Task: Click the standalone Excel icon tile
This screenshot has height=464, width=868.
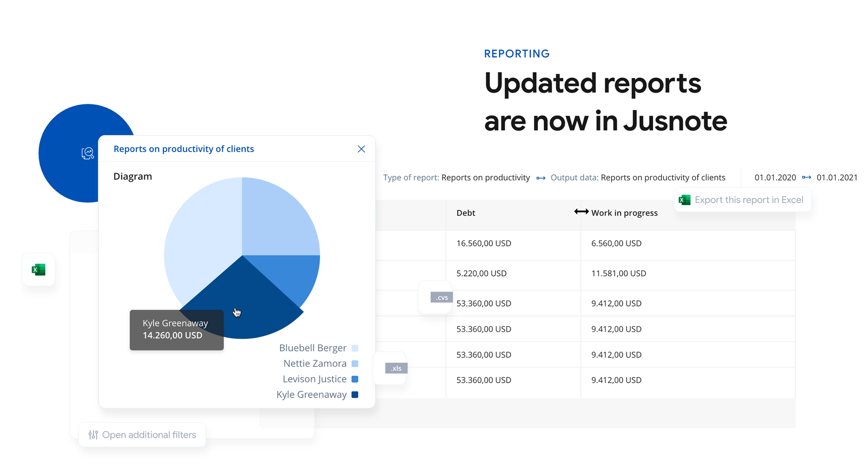Action: [39, 270]
